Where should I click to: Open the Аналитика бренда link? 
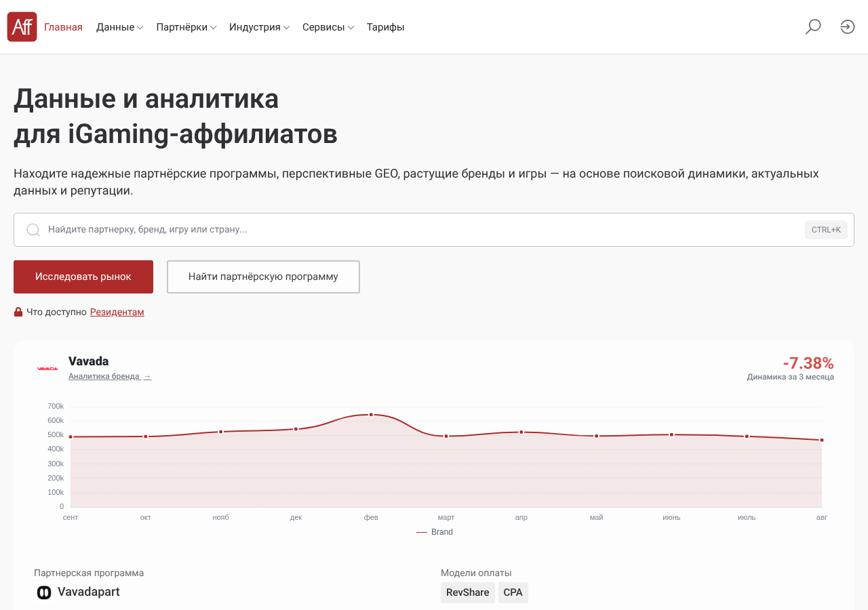(110, 376)
